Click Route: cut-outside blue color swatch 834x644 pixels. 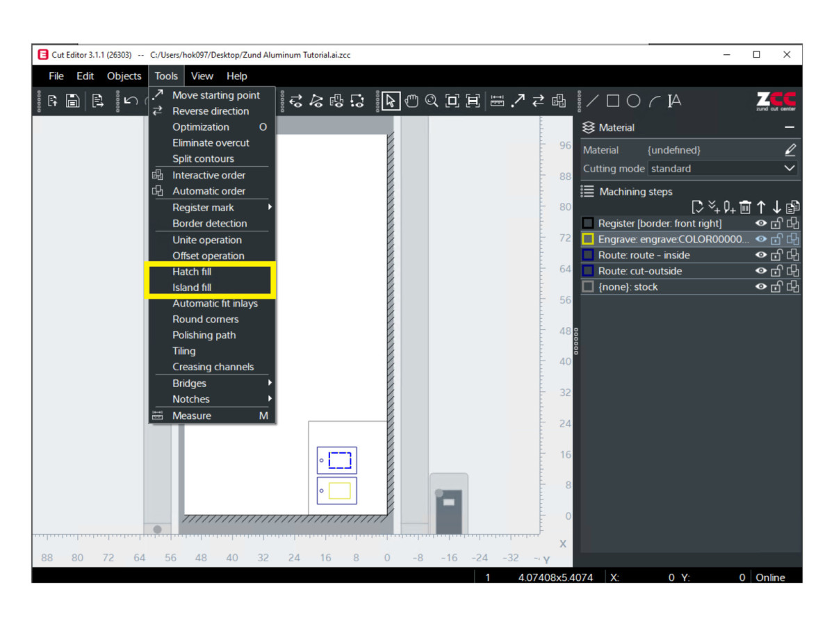pos(588,271)
